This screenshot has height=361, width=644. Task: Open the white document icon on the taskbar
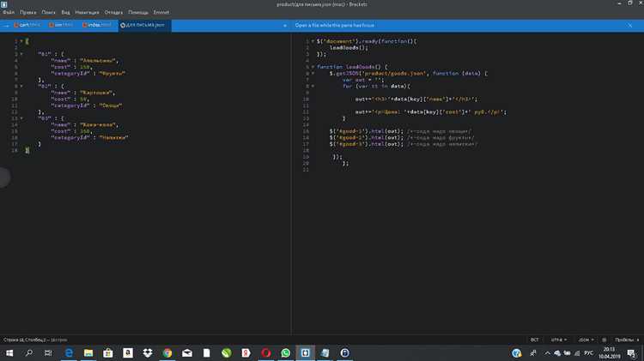207,352
